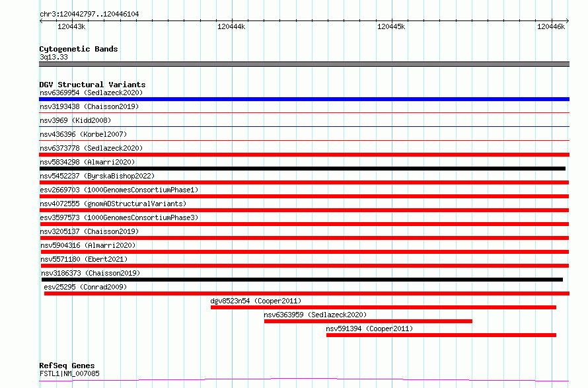The height and width of the screenshot is (388, 588).
Task: Select the red nsv6363959 variant bar
Action: tap(368, 321)
